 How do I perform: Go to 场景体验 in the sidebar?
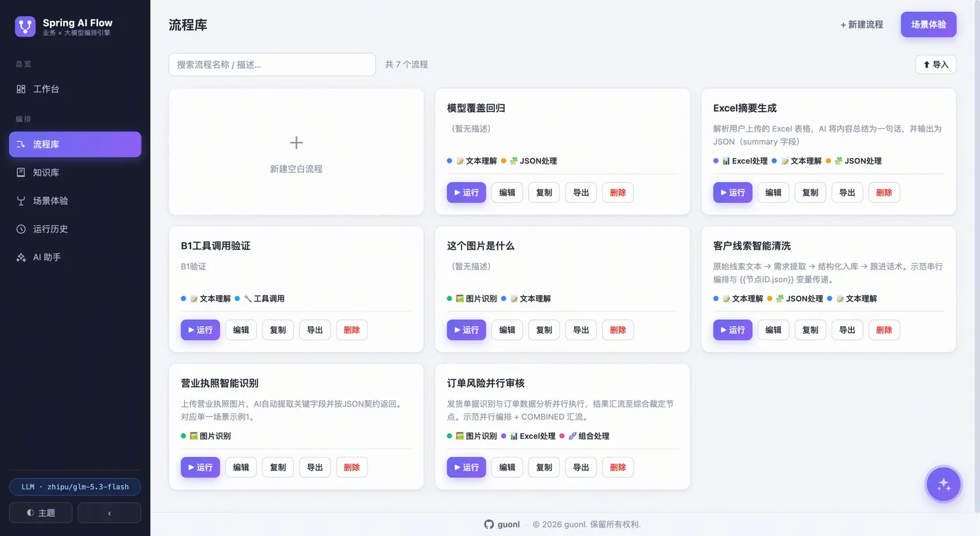(75, 201)
